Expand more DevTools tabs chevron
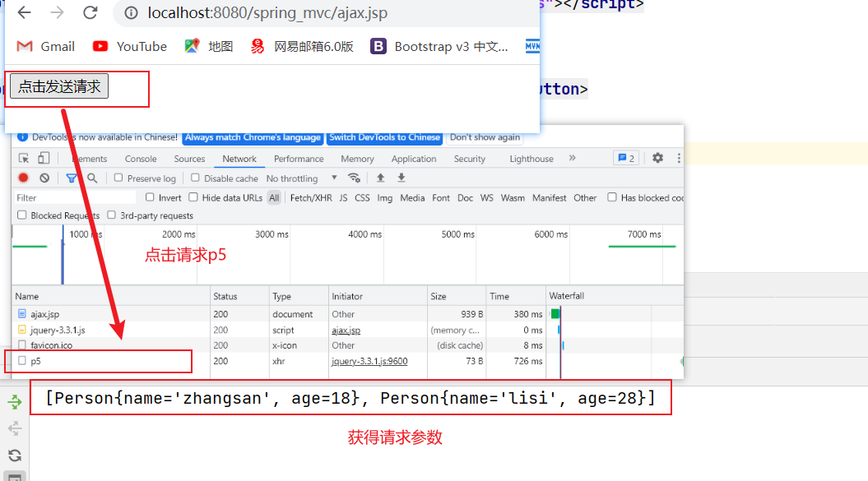The height and width of the screenshot is (481, 868). [573, 158]
